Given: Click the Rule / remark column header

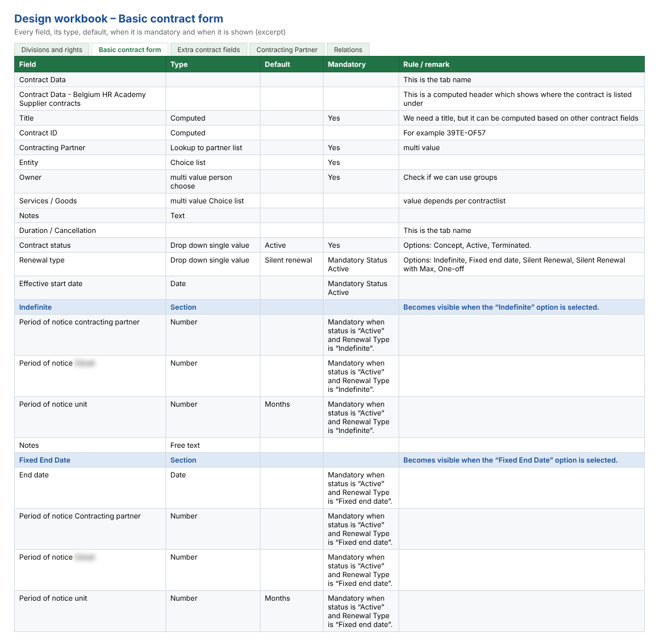Looking at the screenshot, I should pyautogui.click(x=521, y=64).
